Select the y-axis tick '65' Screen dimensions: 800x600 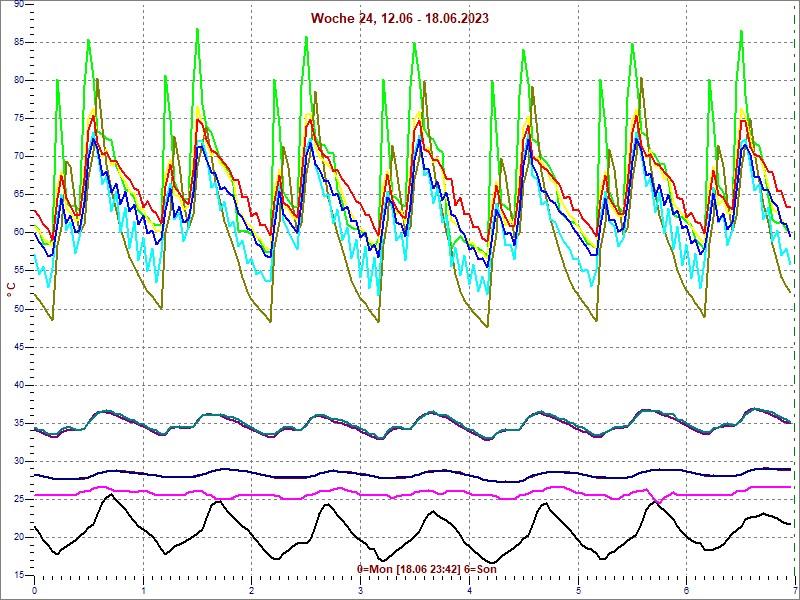[x=18, y=194]
